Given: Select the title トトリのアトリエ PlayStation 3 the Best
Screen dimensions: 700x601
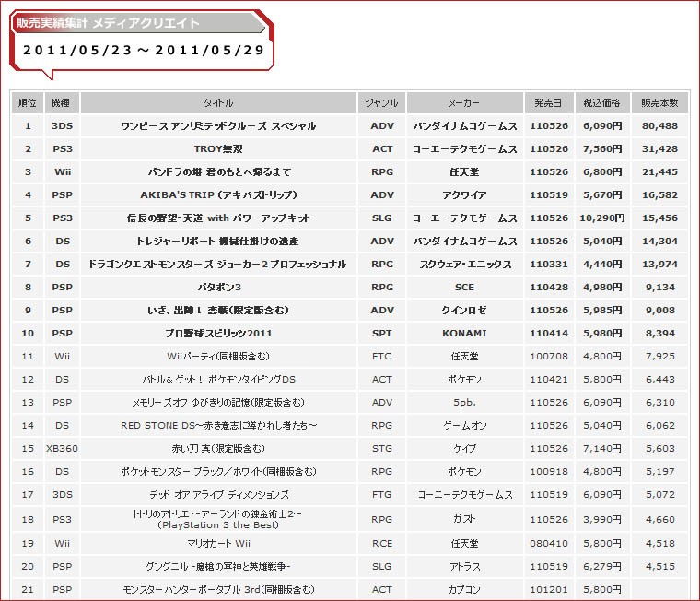Looking at the screenshot, I should [218, 519].
